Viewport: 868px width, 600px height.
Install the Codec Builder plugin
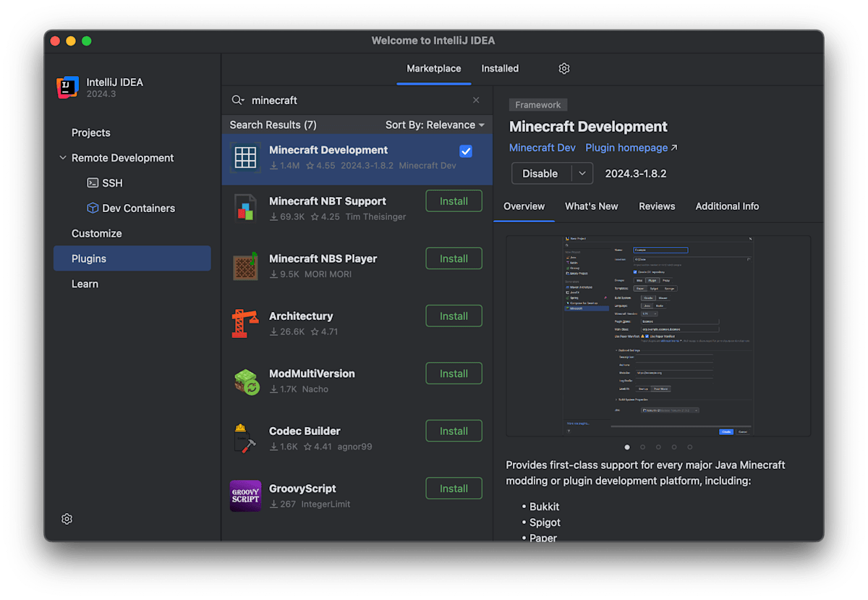(x=454, y=431)
